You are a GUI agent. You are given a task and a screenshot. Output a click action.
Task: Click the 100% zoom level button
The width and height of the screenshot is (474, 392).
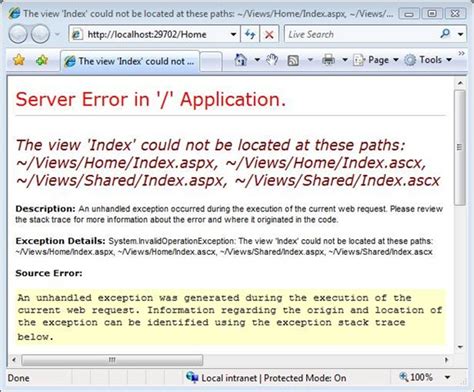click(x=417, y=377)
